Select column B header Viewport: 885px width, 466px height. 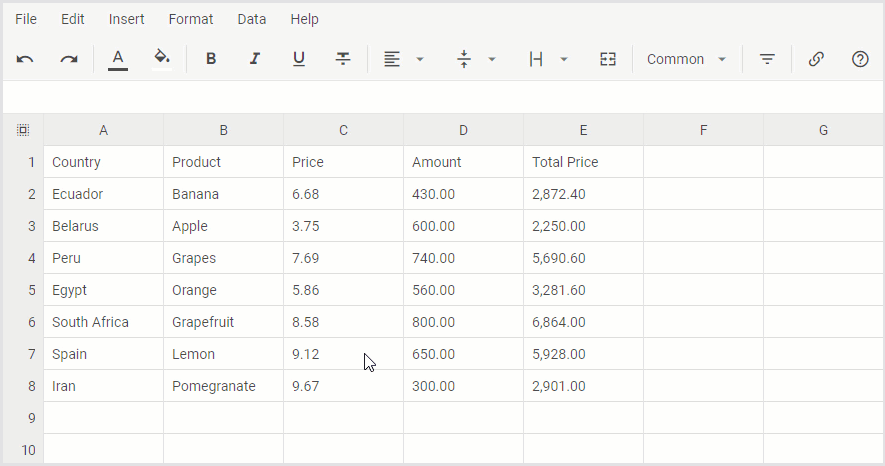224,130
